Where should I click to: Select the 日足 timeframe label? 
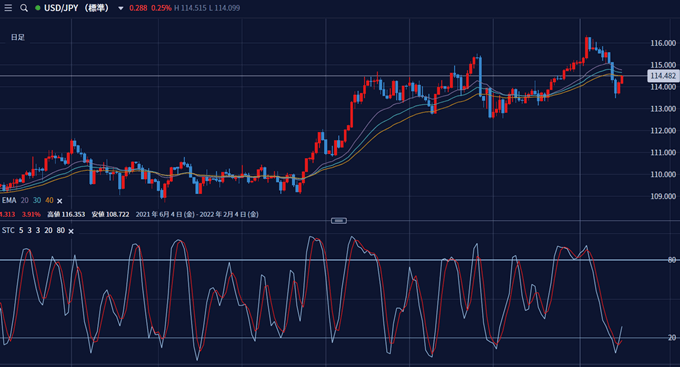[x=17, y=37]
